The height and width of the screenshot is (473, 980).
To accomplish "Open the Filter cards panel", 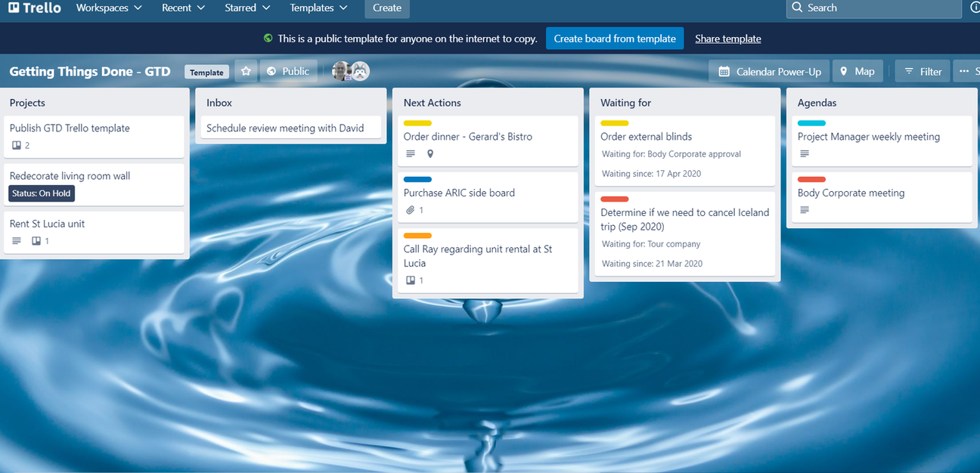I will point(922,70).
